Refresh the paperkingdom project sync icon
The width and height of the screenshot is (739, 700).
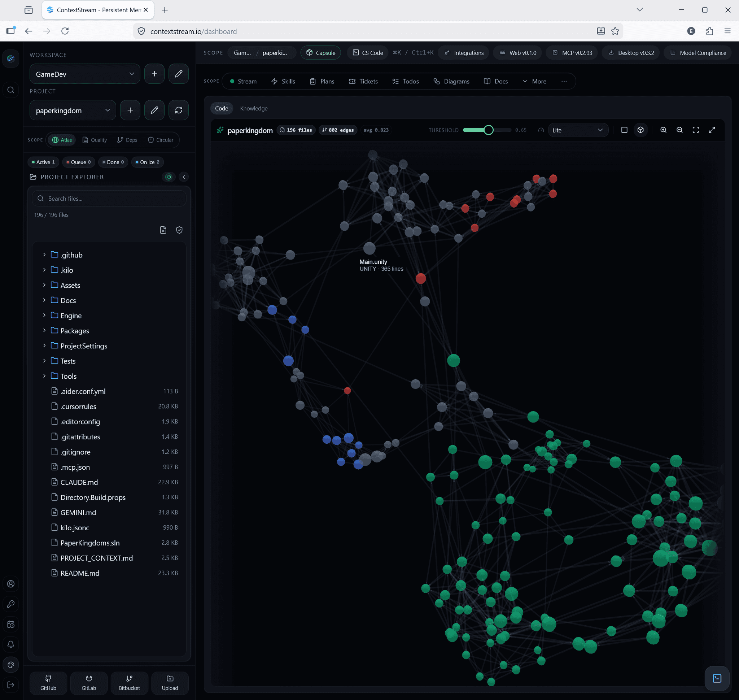click(x=179, y=110)
